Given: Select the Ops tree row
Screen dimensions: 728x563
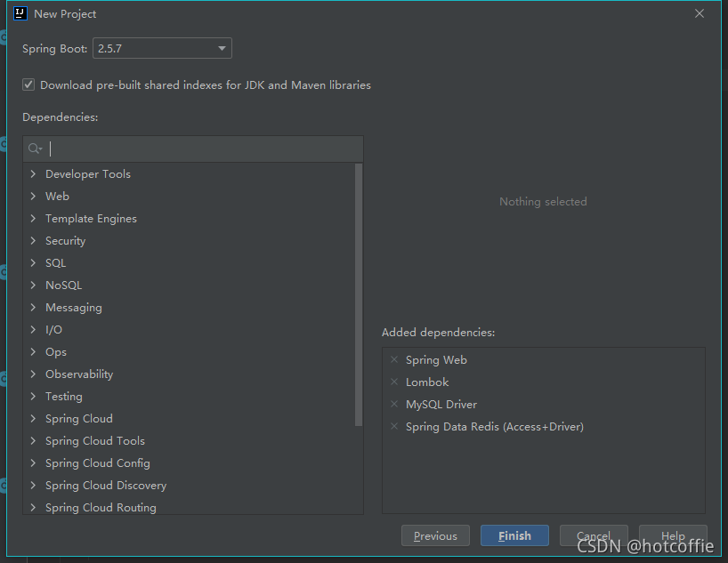Looking at the screenshot, I should click(189, 352).
